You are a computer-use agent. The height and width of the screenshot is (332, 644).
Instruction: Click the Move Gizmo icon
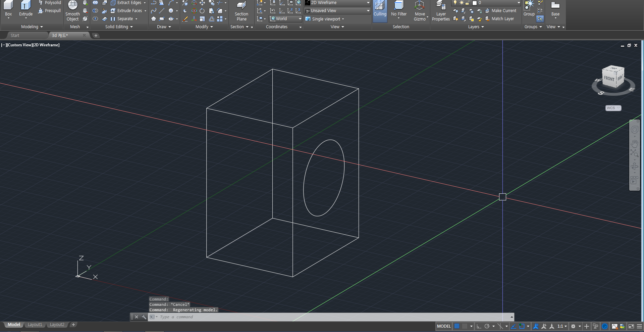pyautogui.click(x=420, y=11)
